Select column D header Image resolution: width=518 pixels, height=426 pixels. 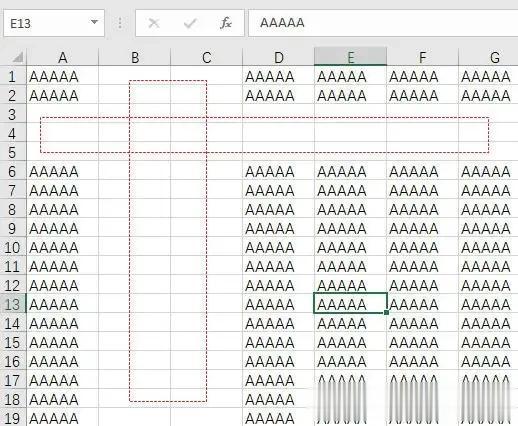(x=279, y=57)
